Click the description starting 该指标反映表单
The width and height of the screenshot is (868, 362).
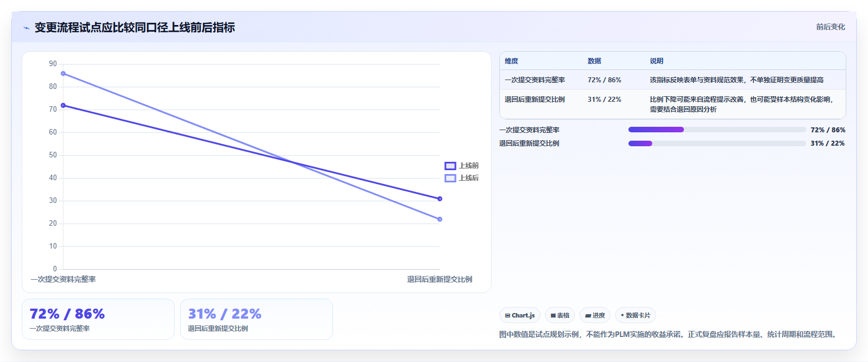point(737,80)
